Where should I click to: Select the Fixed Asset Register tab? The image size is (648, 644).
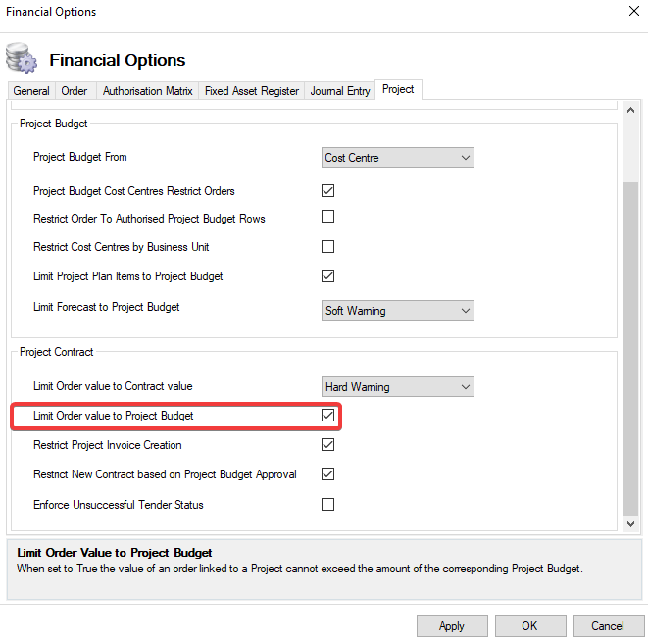(252, 91)
